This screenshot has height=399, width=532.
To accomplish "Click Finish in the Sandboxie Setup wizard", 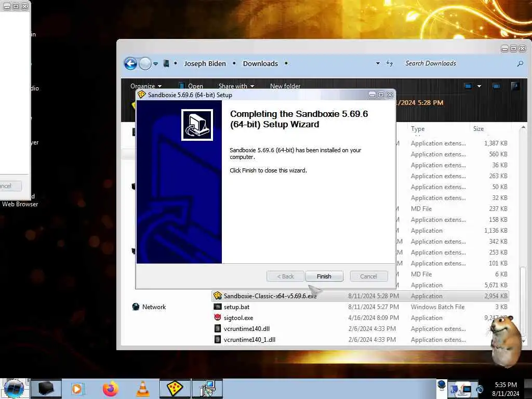I will click(324, 276).
